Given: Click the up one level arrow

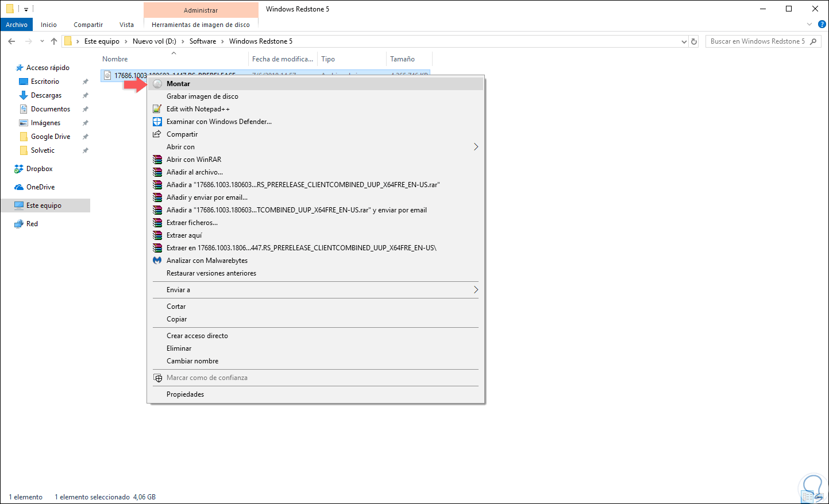Looking at the screenshot, I should coord(54,41).
